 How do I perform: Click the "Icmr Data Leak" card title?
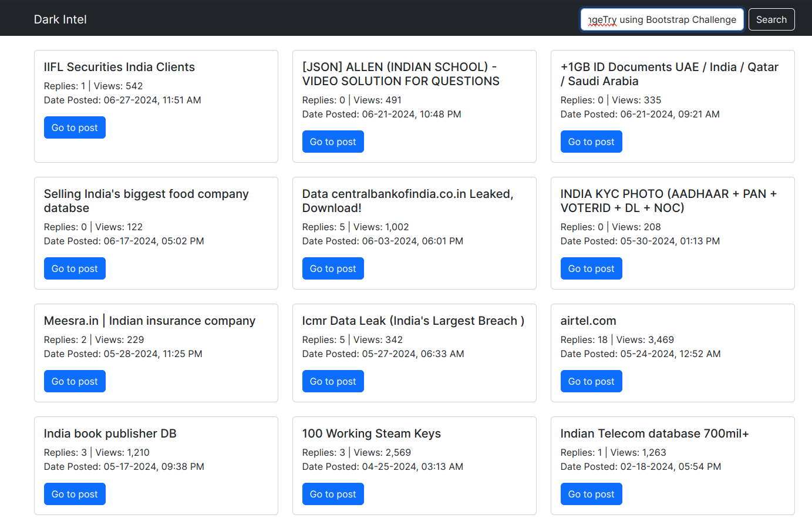pyautogui.click(x=413, y=321)
